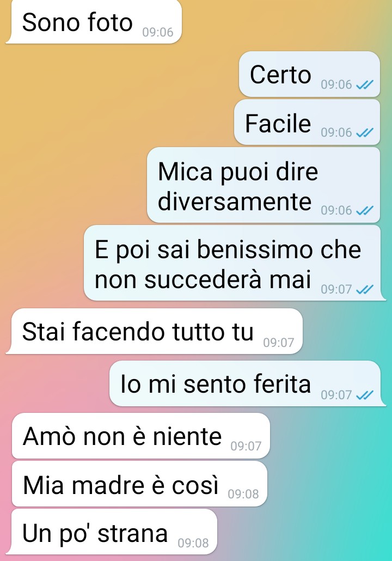Image resolution: width=392 pixels, height=561 pixels.
Task: Tap the 09:07 timestamp on 'Stai facendo tutto tu'
Action: 279,343
